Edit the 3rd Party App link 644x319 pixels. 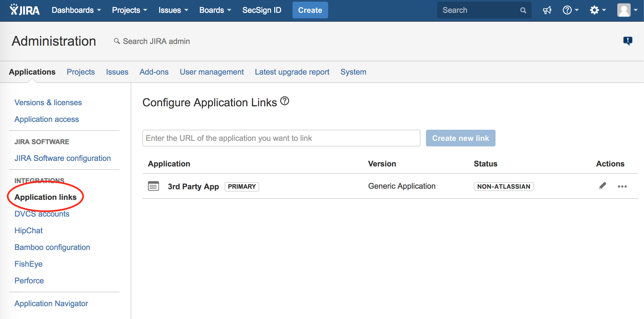602,186
